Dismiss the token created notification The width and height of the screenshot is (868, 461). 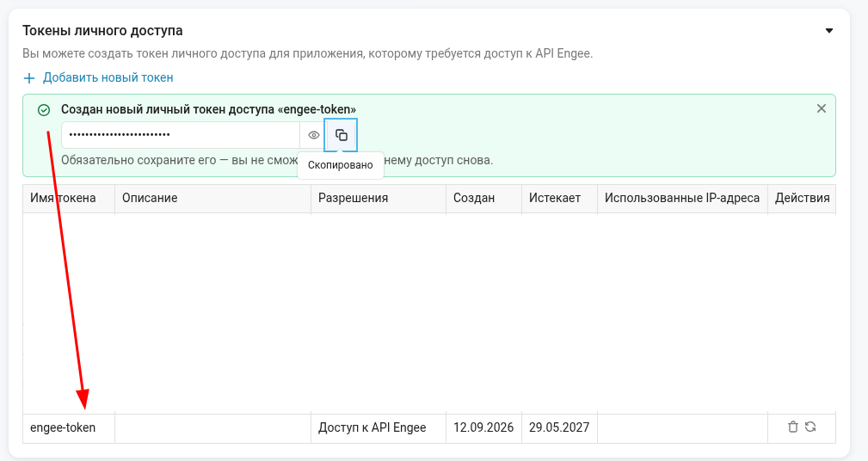(822, 108)
